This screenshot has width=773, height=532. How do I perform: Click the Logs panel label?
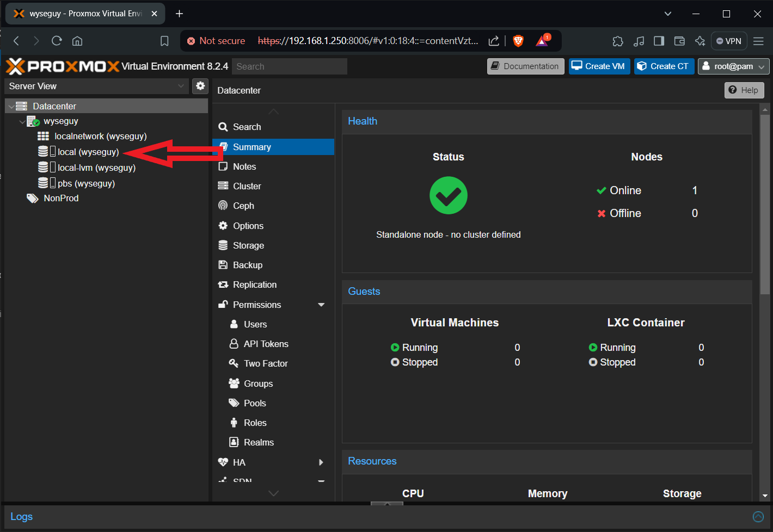(22, 517)
